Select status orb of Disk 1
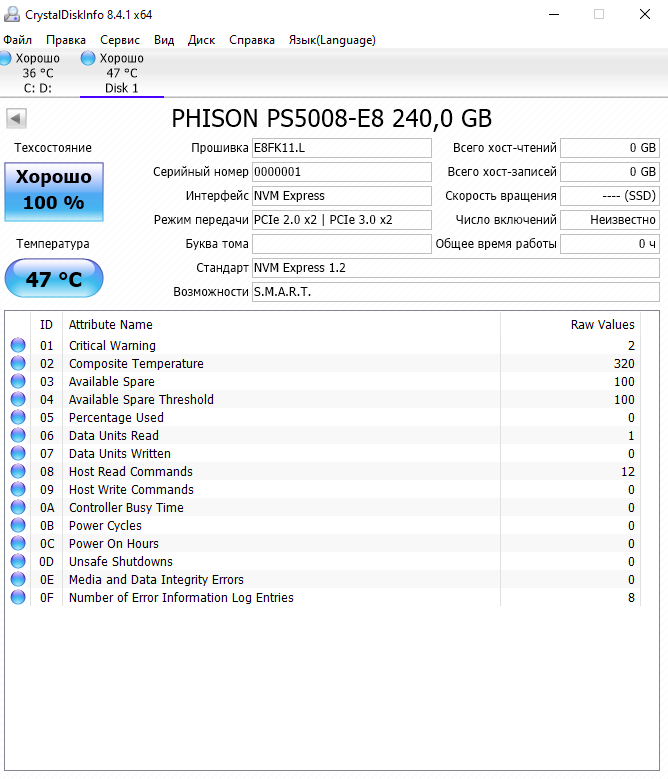 pyautogui.click(x=88, y=58)
